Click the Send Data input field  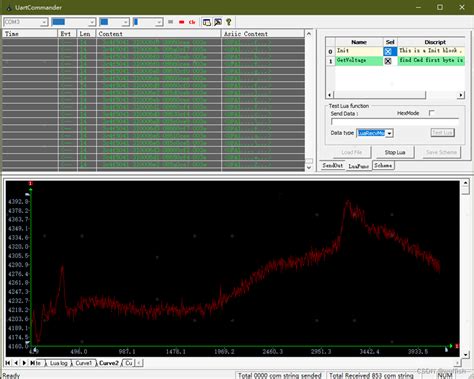[395, 122]
